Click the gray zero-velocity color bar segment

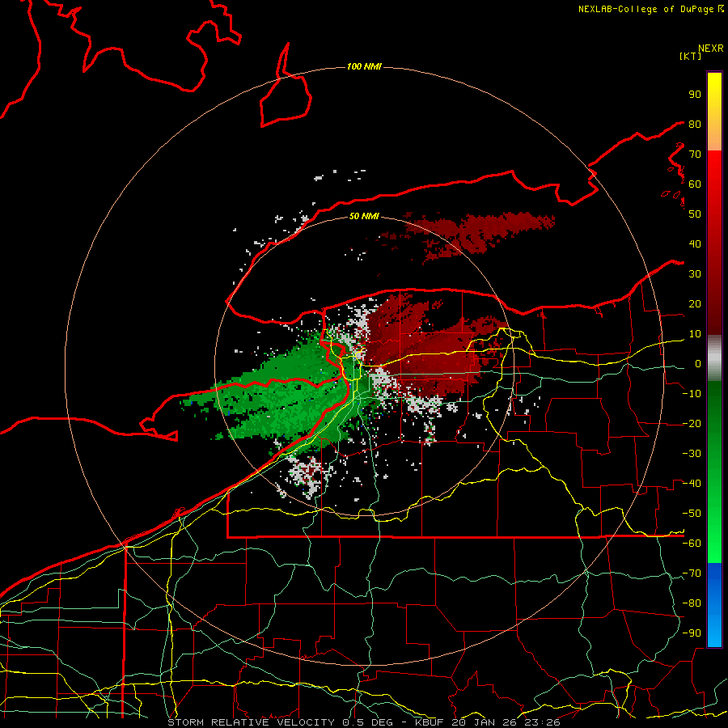coord(714,358)
